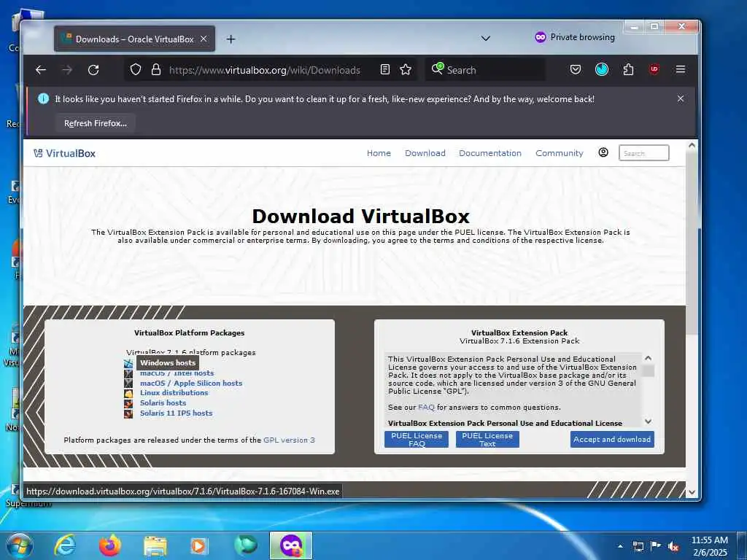The height and width of the screenshot is (560, 747).
Task: Click the Solaris 11 IPS hosts link
Action: pos(177,413)
